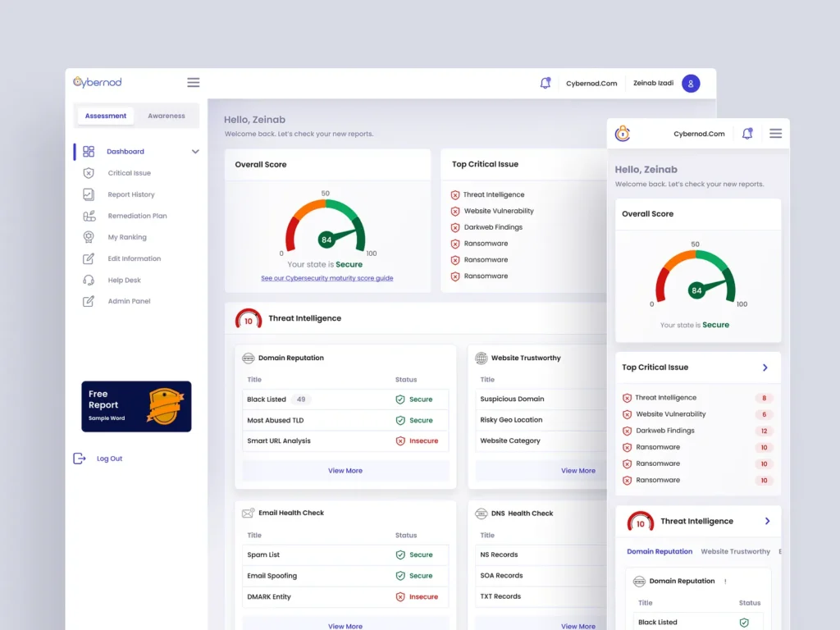This screenshot has height=630, width=840.
Task: Open the mobile panel hamburger menu
Action: tap(775, 133)
